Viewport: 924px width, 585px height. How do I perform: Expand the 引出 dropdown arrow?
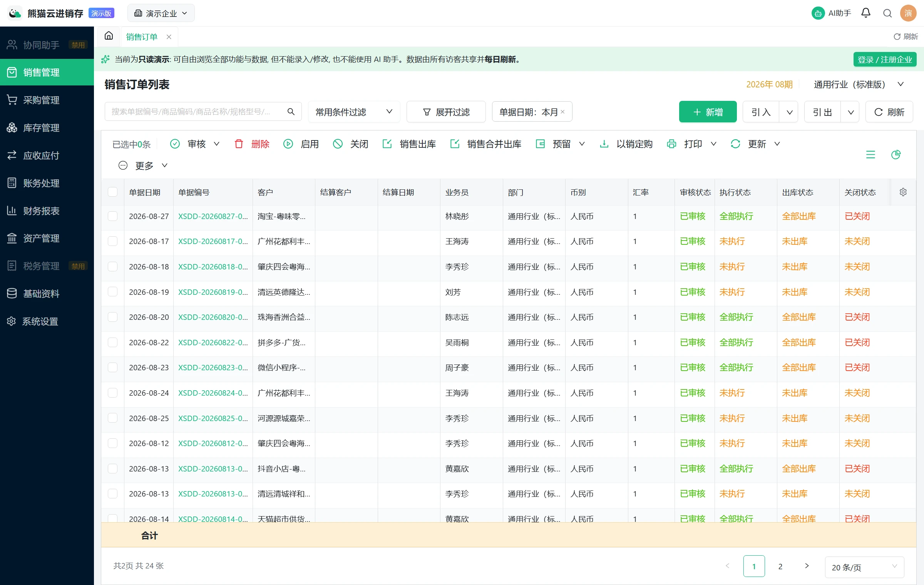pos(850,112)
